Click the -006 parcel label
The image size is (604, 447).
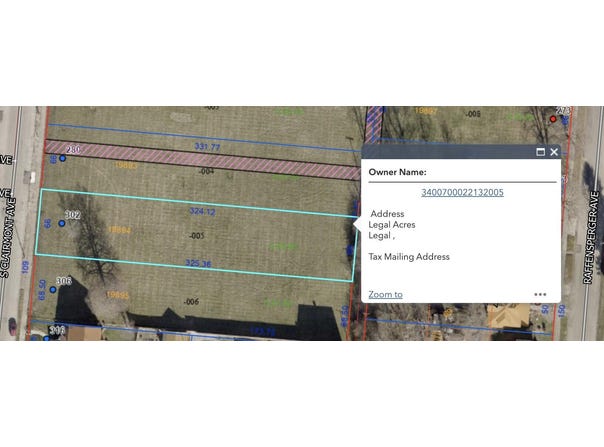click(191, 301)
